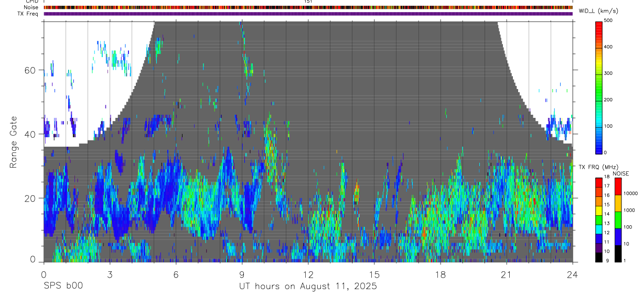Select the purple TX Freq strip above the plot
The height and width of the screenshot is (297, 644).
pyautogui.click(x=308, y=14)
